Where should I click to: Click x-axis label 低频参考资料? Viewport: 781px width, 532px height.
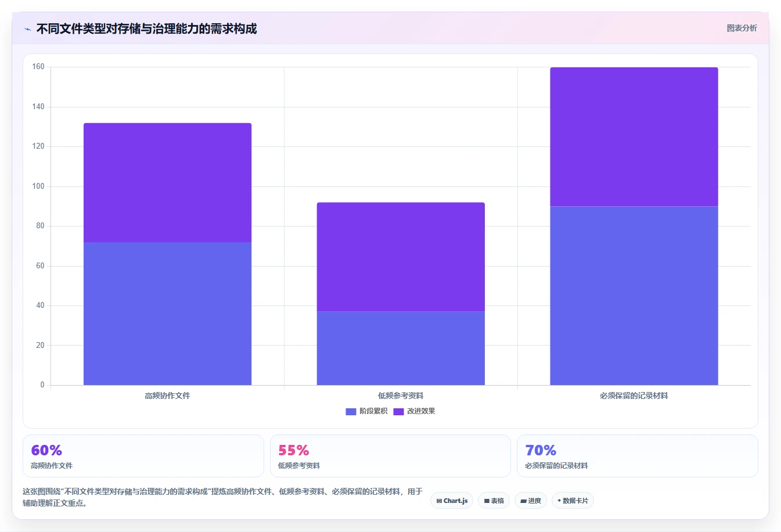pos(401,396)
